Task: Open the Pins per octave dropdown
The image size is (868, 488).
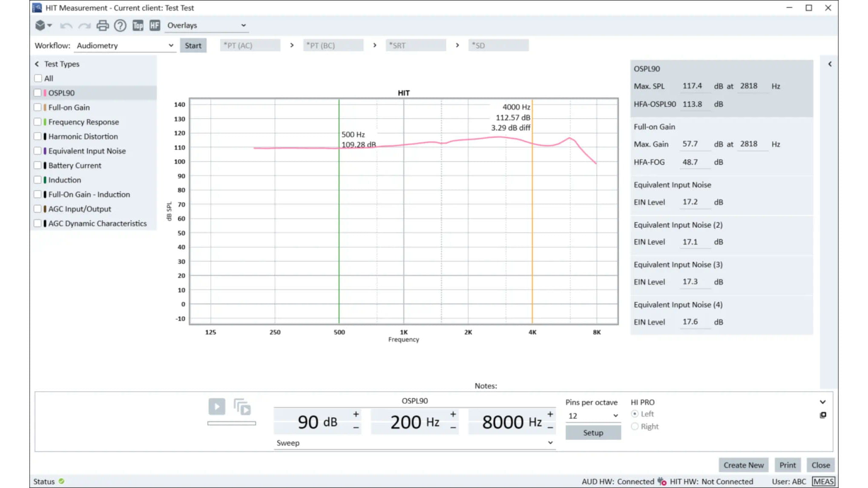Action: (593, 416)
